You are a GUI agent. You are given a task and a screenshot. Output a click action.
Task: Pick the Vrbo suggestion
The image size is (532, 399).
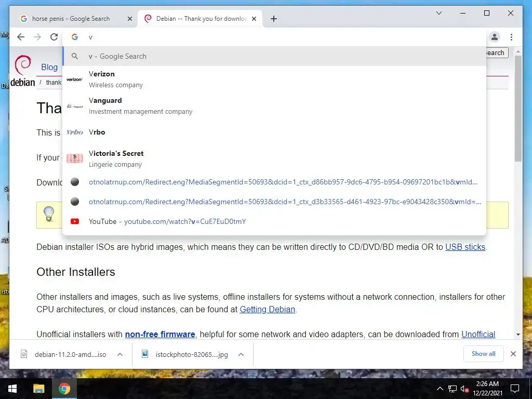click(x=274, y=132)
